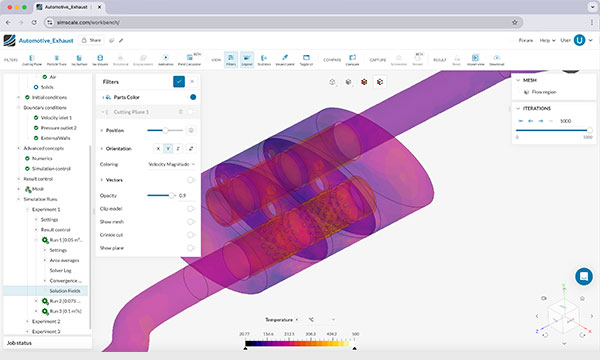Click the Model view result icon
This screenshot has height=360, width=600.
coord(475,60)
